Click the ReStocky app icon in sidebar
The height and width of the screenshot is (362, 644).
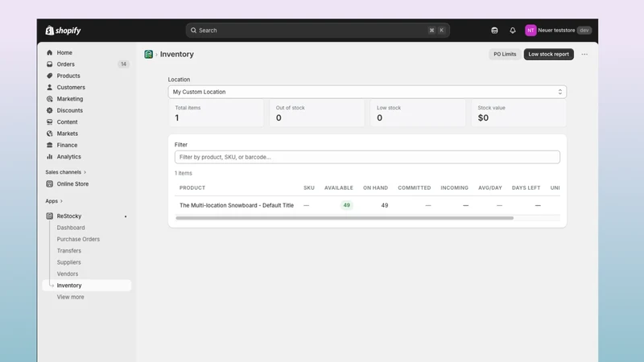tap(50, 216)
